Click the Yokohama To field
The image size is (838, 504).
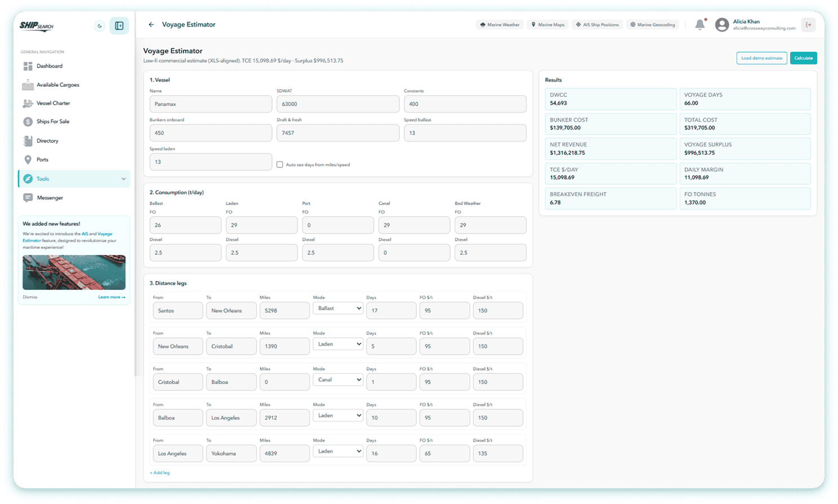point(231,454)
